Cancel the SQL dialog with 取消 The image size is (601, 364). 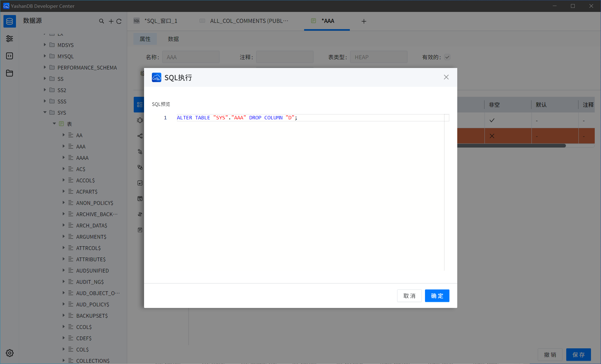tap(409, 295)
